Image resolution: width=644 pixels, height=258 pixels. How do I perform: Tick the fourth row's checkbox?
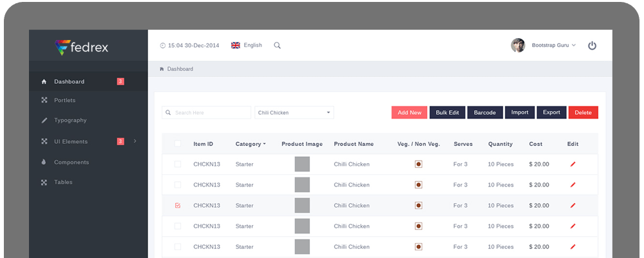point(178,226)
